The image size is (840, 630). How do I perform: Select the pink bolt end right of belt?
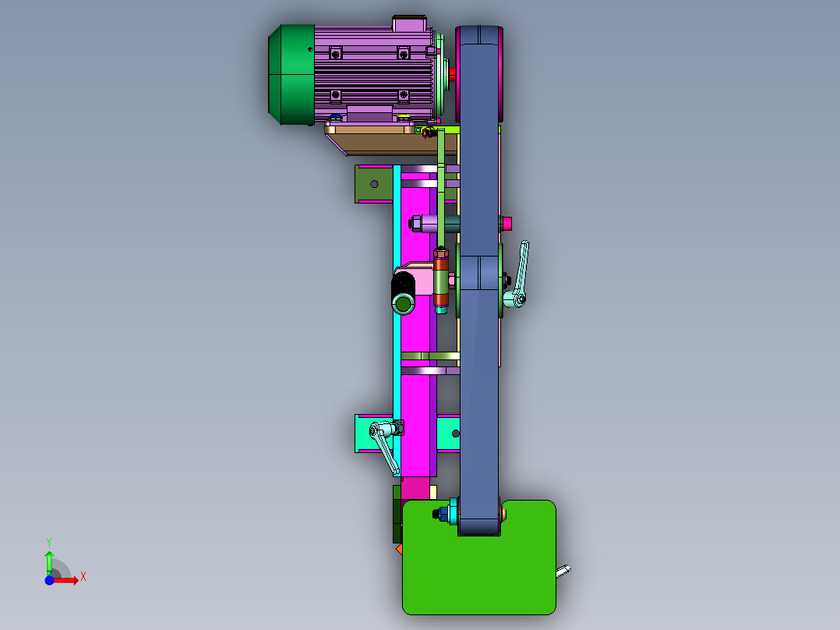506,224
